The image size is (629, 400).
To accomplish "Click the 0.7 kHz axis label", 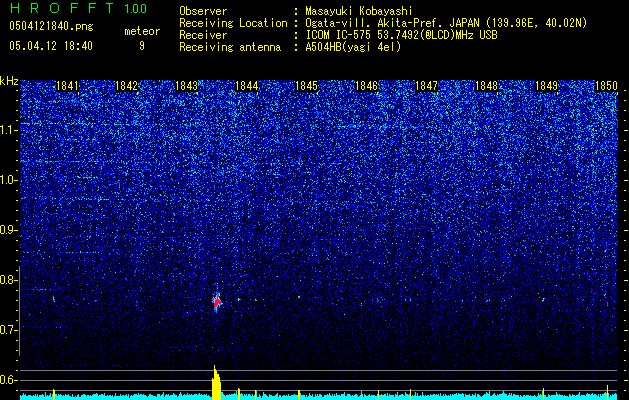I will click(x=9, y=330).
